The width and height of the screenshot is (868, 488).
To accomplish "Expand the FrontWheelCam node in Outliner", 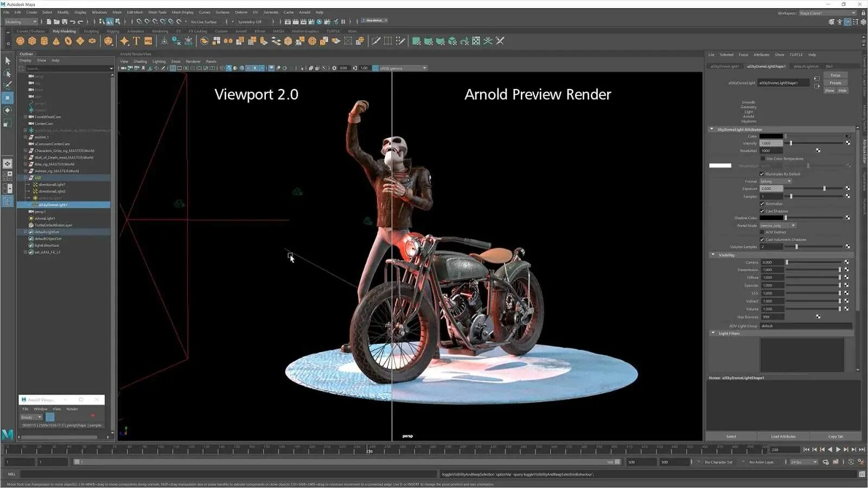I will pyautogui.click(x=25, y=117).
